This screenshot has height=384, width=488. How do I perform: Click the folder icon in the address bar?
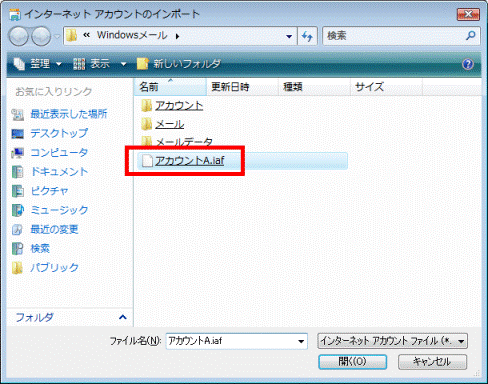click(71, 36)
